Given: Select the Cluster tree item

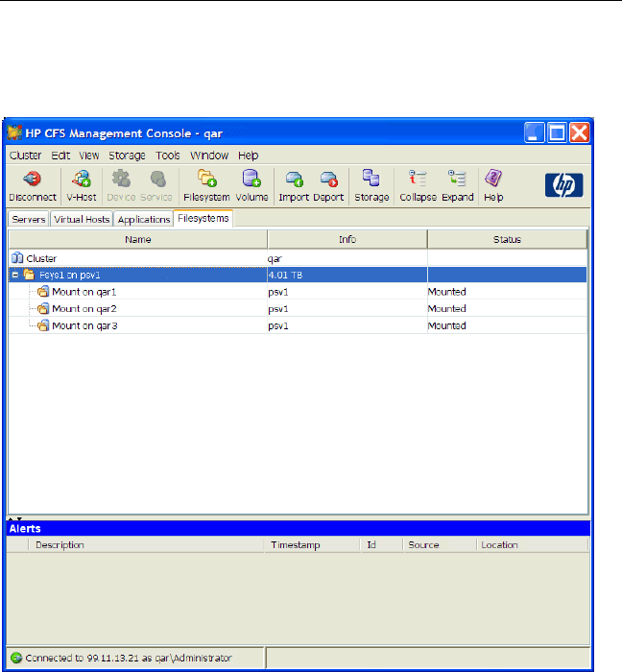Looking at the screenshot, I should [40, 258].
